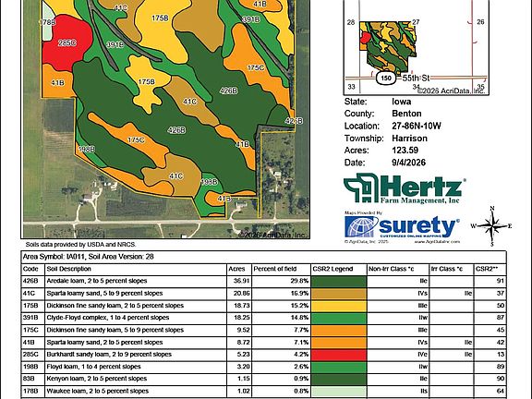532x399 pixels.
Task: Click the 55th St road label
Action: tap(416, 78)
